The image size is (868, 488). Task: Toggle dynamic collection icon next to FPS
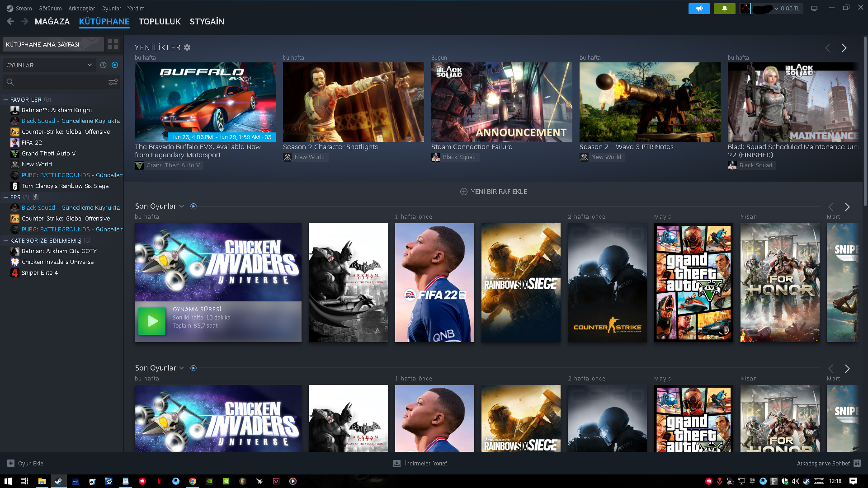36,197
